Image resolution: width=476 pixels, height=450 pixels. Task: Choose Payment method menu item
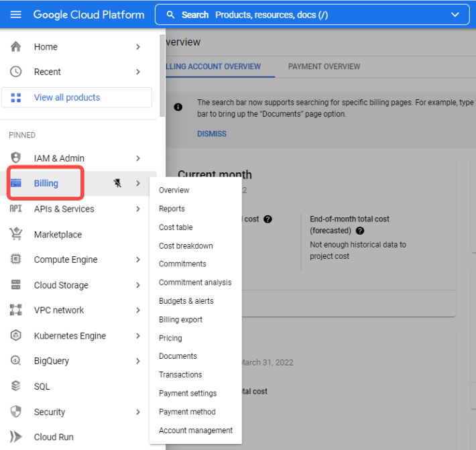point(187,411)
